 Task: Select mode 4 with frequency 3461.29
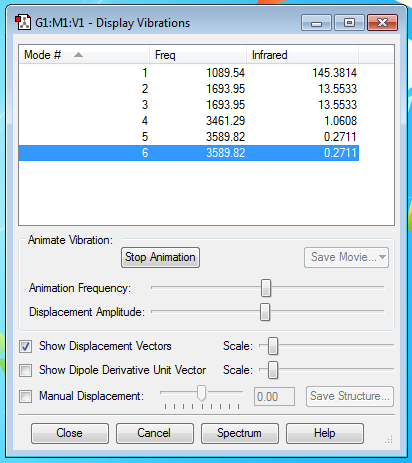tap(189, 121)
